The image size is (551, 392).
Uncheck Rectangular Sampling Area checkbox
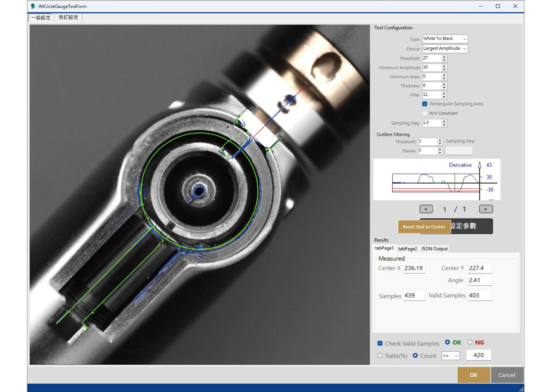425,104
